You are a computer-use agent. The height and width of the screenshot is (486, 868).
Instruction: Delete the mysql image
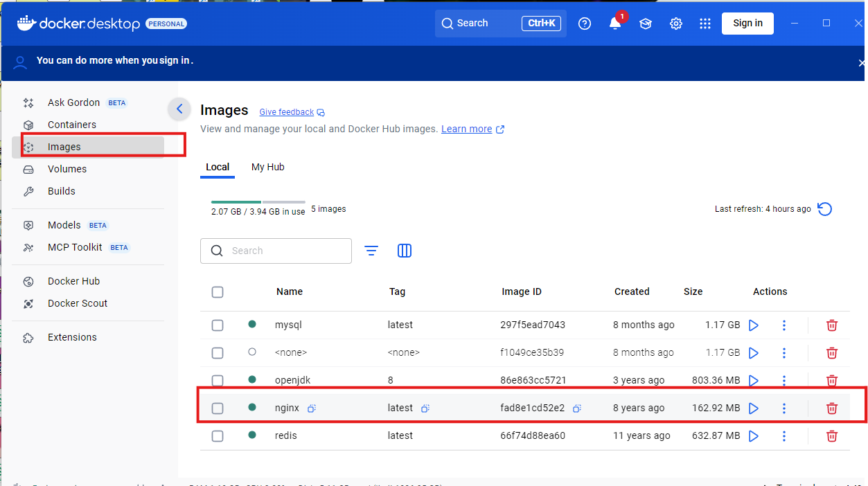[832, 325]
